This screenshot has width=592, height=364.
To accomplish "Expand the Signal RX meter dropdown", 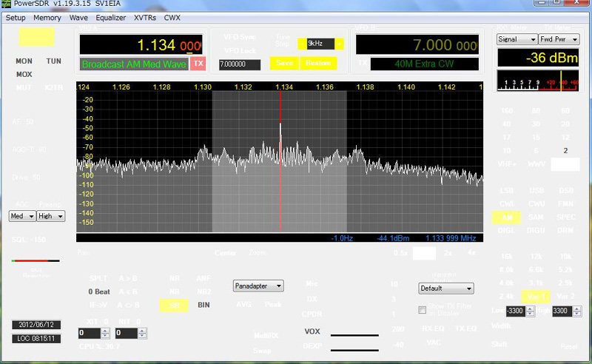I will pyautogui.click(x=517, y=39).
